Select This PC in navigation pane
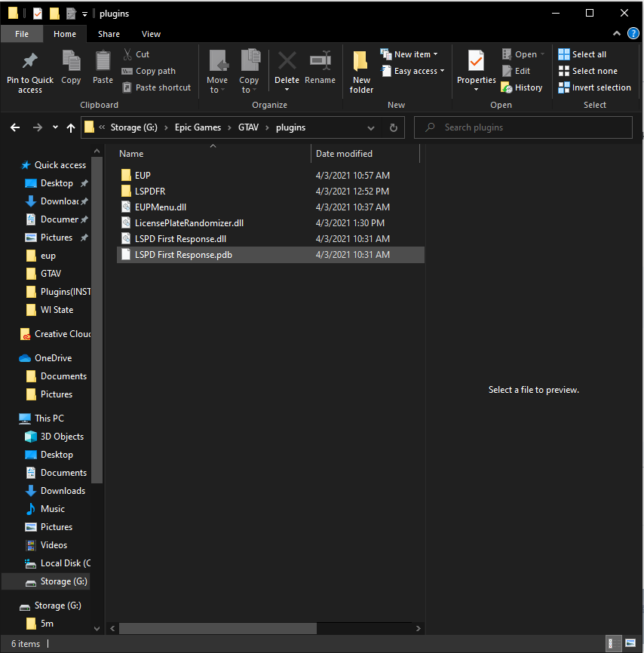This screenshot has width=644, height=653. pos(41,418)
